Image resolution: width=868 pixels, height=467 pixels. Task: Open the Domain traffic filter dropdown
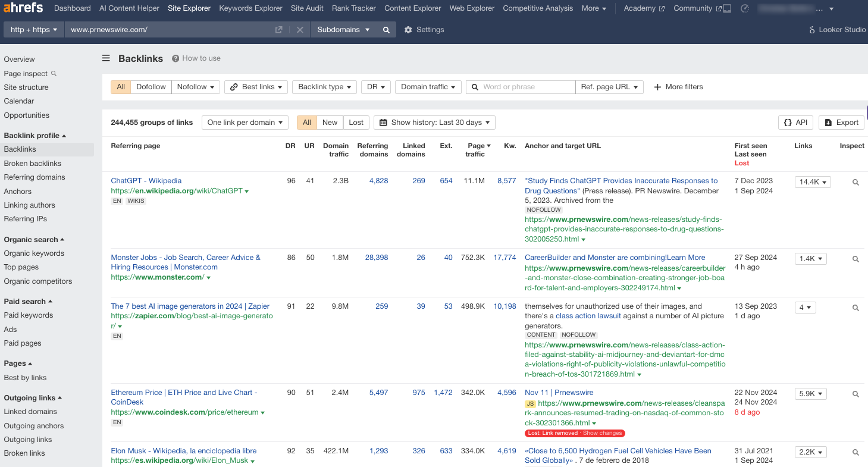click(428, 87)
